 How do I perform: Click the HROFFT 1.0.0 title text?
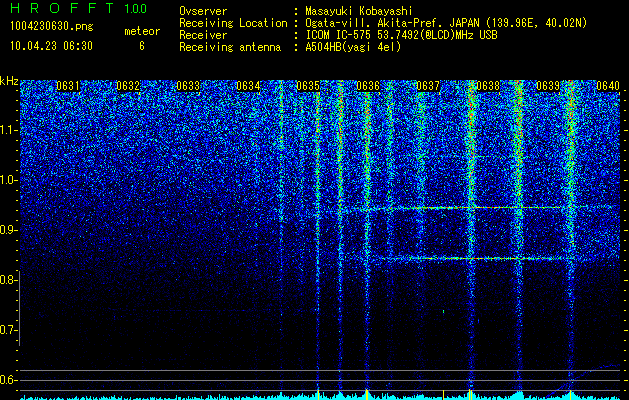[78, 8]
